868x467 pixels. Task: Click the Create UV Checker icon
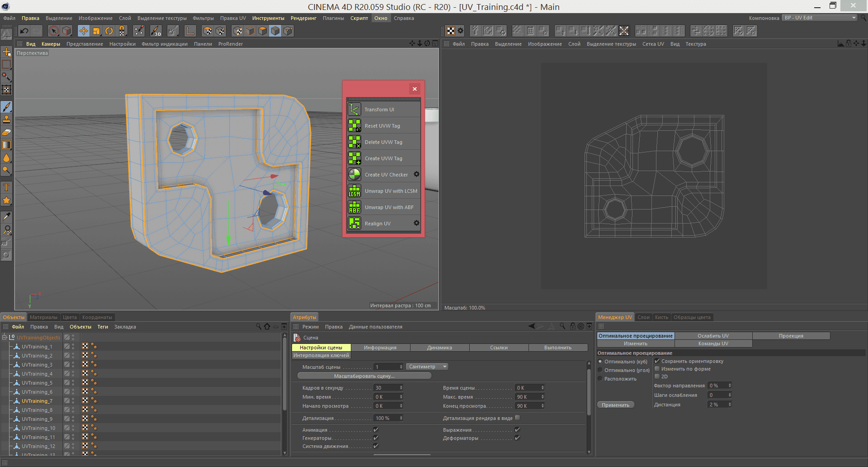pos(354,175)
